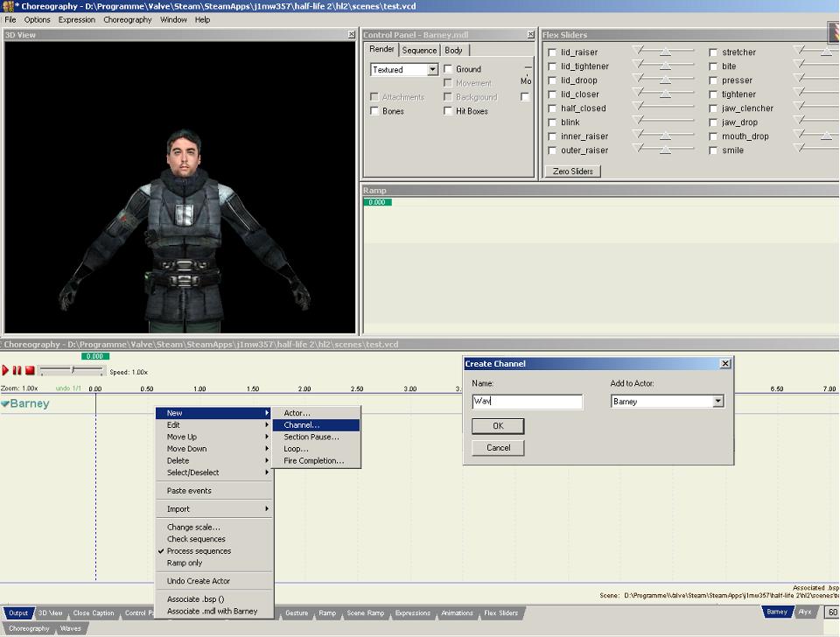Image resolution: width=840 pixels, height=637 pixels.
Task: Play the choreography scene
Action: [5, 370]
